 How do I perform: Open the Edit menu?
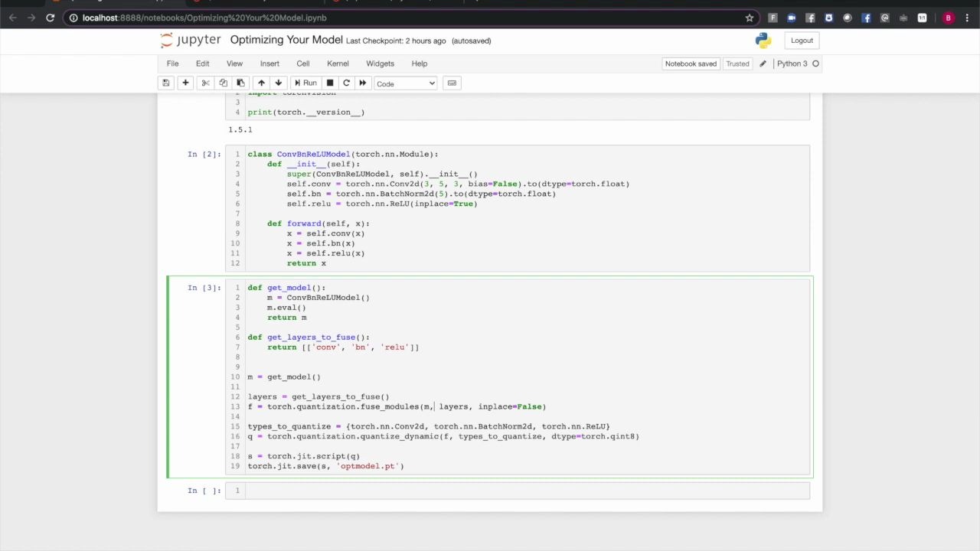click(x=202, y=64)
